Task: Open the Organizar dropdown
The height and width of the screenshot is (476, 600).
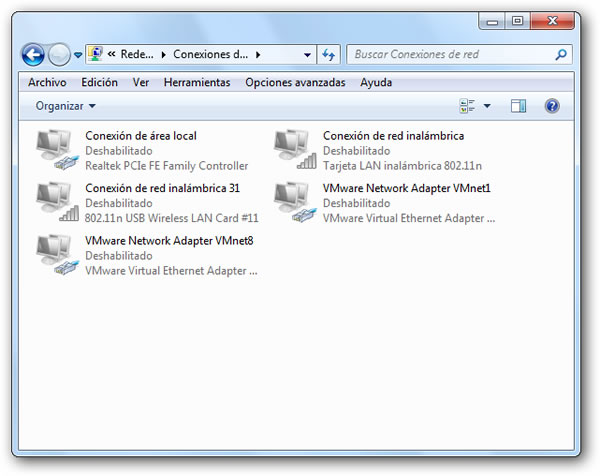Action: [x=65, y=106]
